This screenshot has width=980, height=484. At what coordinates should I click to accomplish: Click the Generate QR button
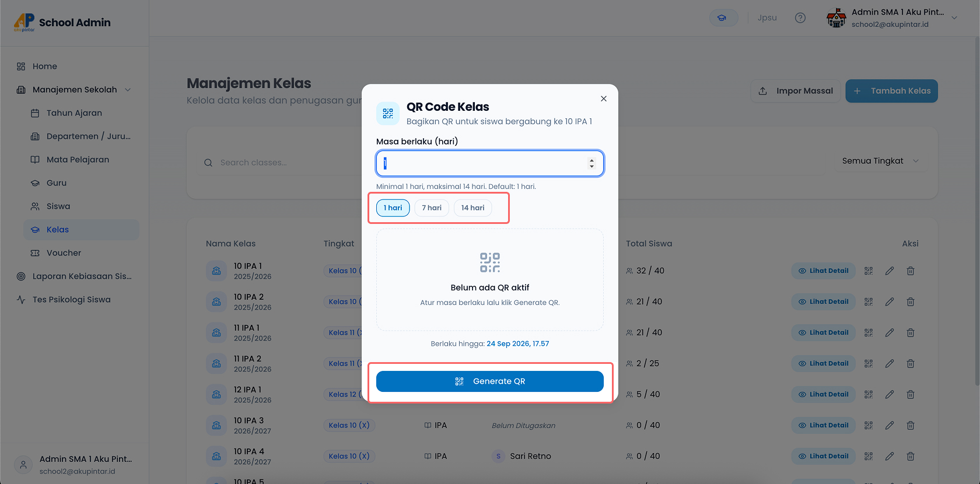pos(490,381)
